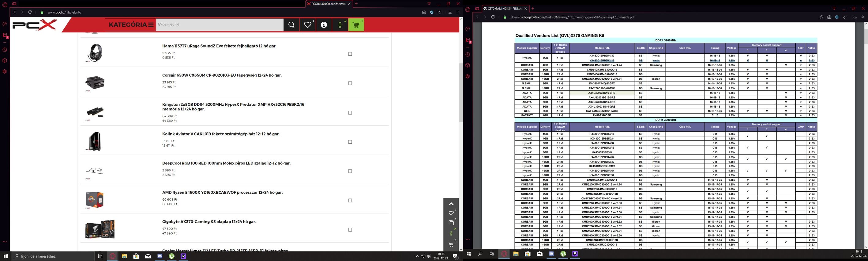Open the floating panel compare icon
868x261 pixels.
tap(451, 222)
